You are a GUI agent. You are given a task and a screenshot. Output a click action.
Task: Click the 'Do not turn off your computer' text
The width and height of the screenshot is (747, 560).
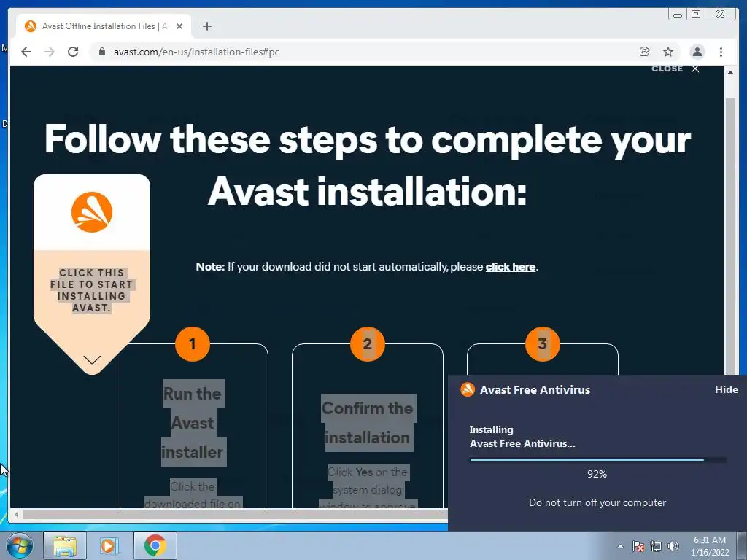[x=597, y=502]
